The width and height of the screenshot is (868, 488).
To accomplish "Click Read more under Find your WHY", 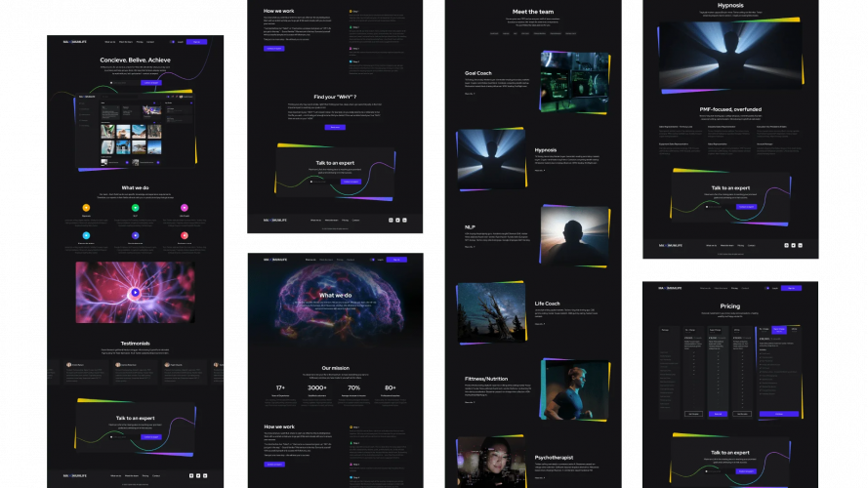I will click(x=335, y=127).
